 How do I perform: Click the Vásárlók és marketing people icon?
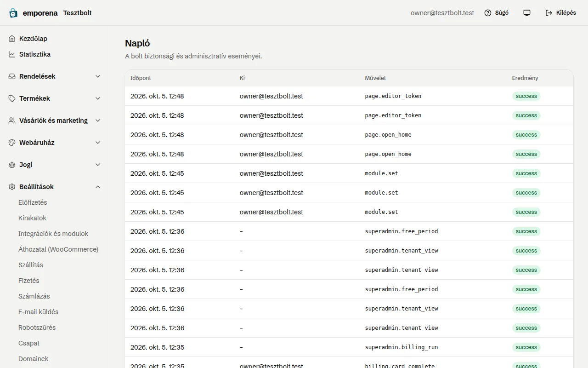coord(12,121)
